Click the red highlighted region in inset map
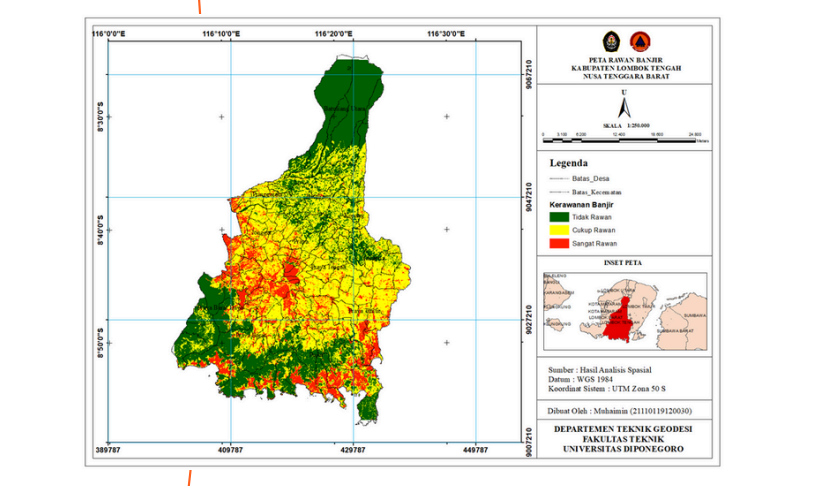 [x=625, y=312]
